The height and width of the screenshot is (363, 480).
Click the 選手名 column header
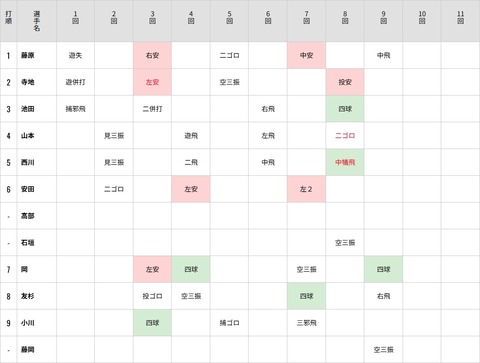37,21
